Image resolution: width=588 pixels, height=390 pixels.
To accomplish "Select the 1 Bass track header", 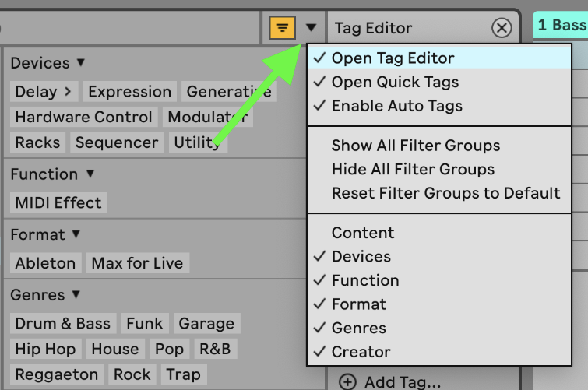I will tap(561, 25).
